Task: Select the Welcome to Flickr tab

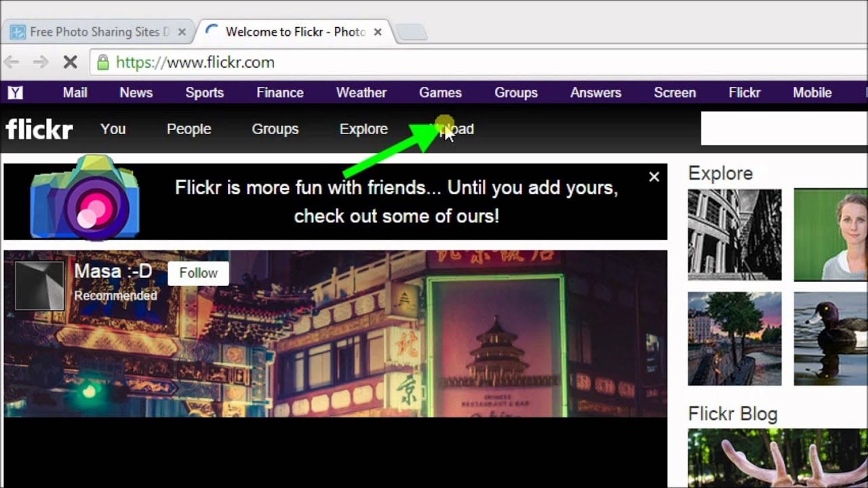Action: 294,32
